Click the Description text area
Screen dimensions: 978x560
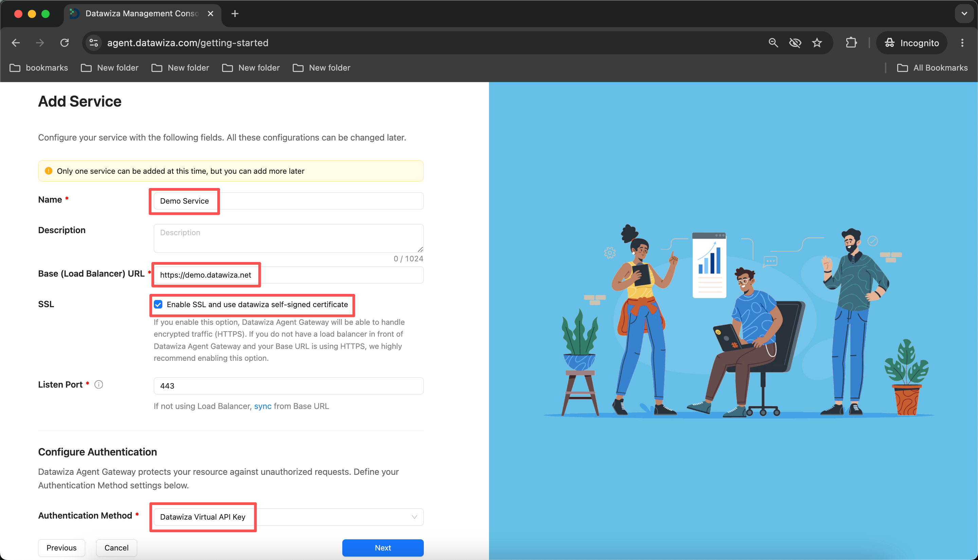289,238
